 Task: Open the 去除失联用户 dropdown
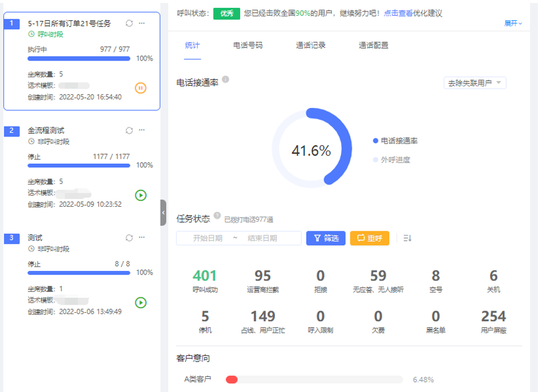click(x=474, y=83)
